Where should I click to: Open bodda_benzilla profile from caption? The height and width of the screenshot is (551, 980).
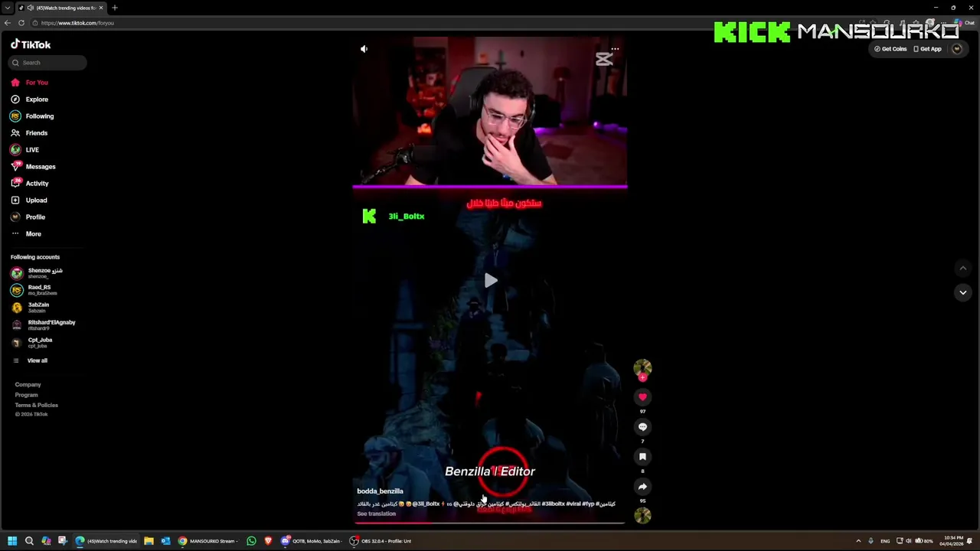(x=380, y=491)
